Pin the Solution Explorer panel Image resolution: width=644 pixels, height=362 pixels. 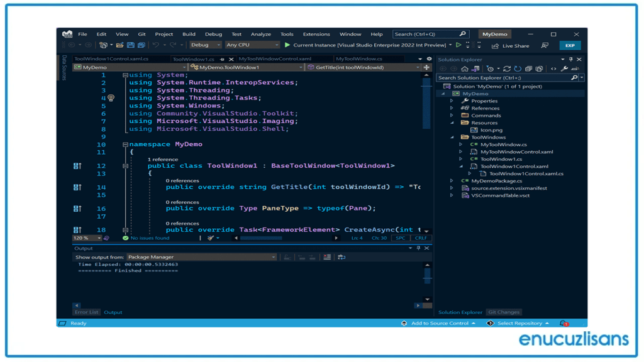[x=571, y=59]
